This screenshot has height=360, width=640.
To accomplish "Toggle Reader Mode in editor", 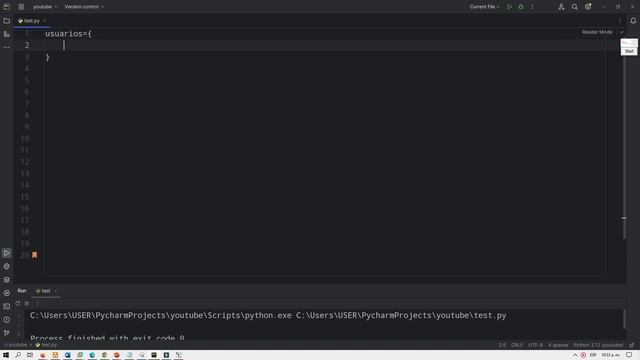I will 597,32.
